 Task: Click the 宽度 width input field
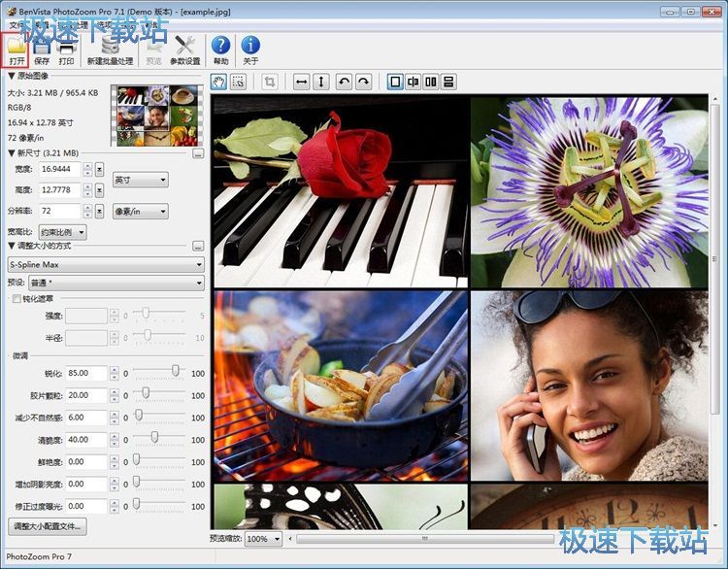tap(58, 169)
